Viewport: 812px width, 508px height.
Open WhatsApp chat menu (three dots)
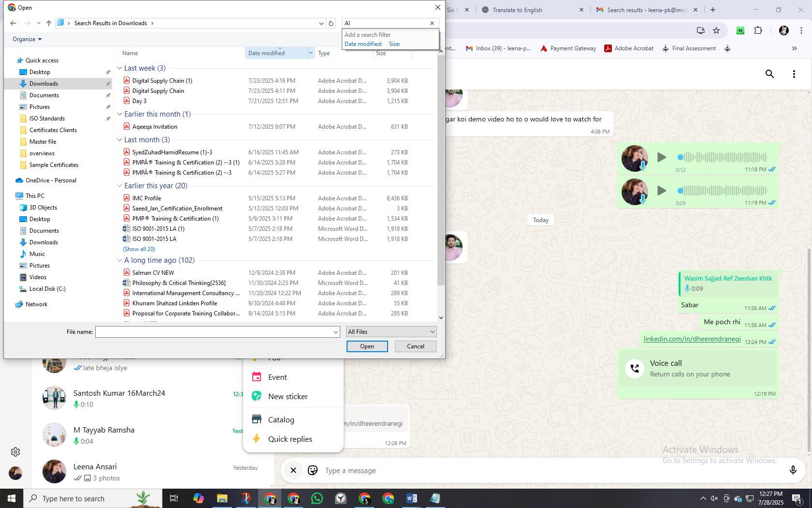(794, 74)
